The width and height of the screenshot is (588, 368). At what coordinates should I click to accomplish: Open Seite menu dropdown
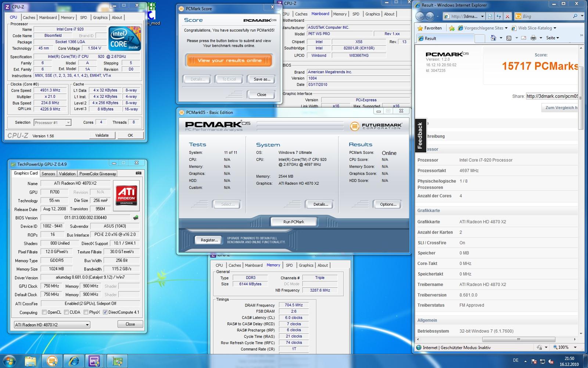pyautogui.click(x=552, y=38)
